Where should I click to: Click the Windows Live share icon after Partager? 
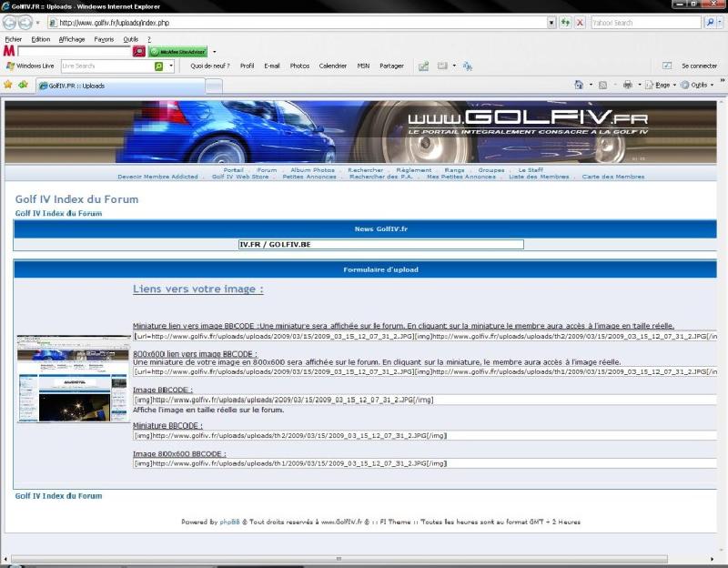click(x=423, y=66)
